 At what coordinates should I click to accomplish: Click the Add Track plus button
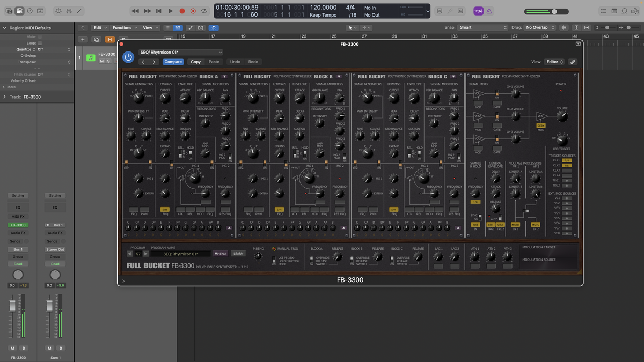click(x=83, y=39)
